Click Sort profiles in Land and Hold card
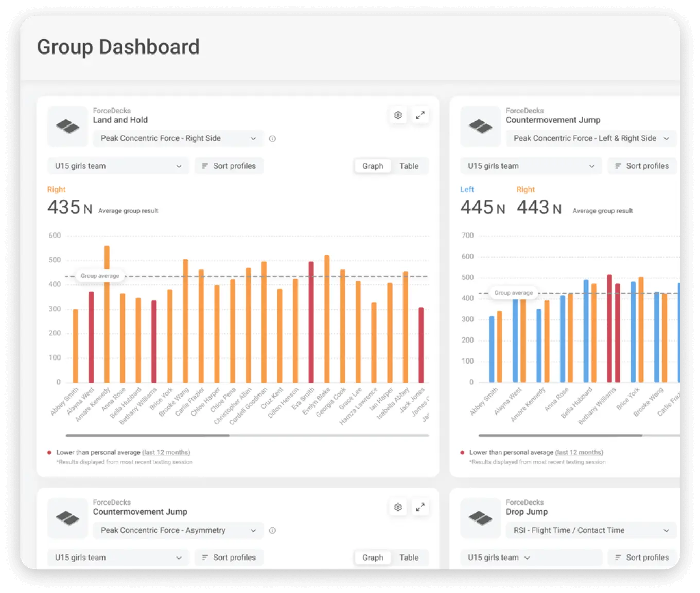This screenshot has height=593, width=700. (x=229, y=166)
